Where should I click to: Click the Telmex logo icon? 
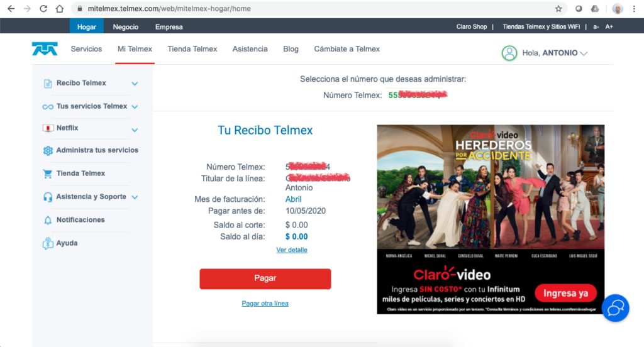pyautogui.click(x=45, y=49)
